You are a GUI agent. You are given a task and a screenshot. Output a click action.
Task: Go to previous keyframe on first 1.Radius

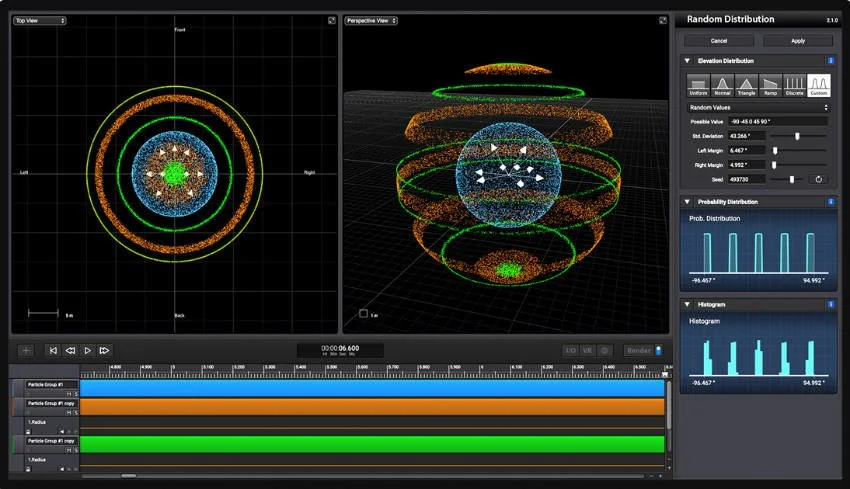[x=62, y=432]
